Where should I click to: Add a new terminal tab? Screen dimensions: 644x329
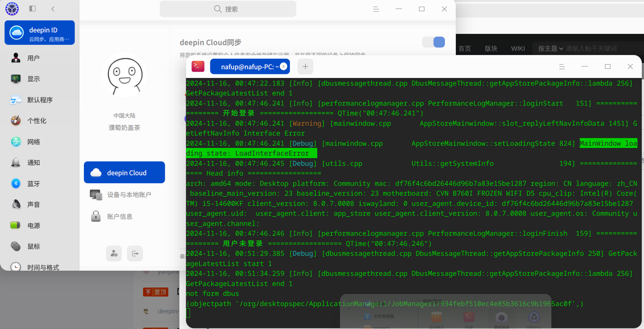pyautogui.click(x=305, y=66)
